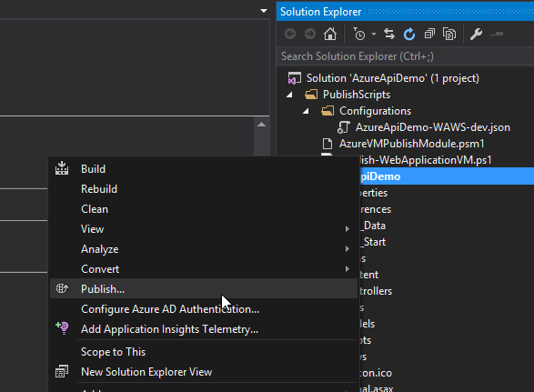This screenshot has height=392, width=534.
Task: Open Properties wrench icon
Action: [476, 34]
